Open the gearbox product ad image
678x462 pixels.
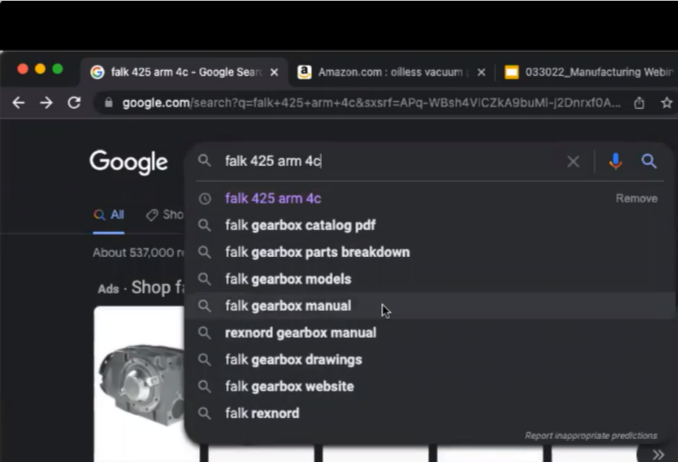[141, 384]
